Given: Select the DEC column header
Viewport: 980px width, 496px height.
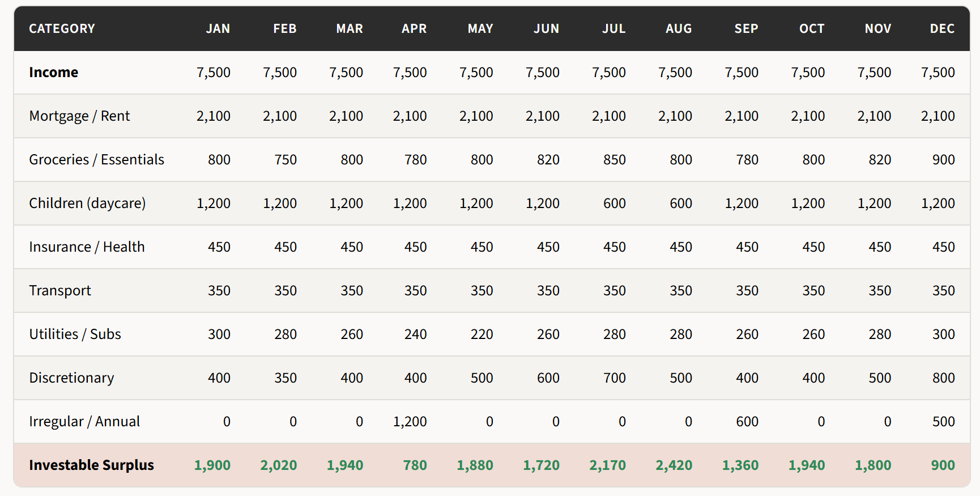Looking at the screenshot, I should (943, 28).
